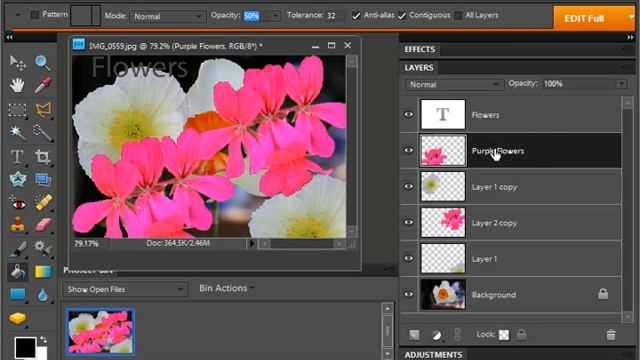Select the Rectangle shape tool
Viewport: 640px width, 360px height.
[x=18, y=294]
